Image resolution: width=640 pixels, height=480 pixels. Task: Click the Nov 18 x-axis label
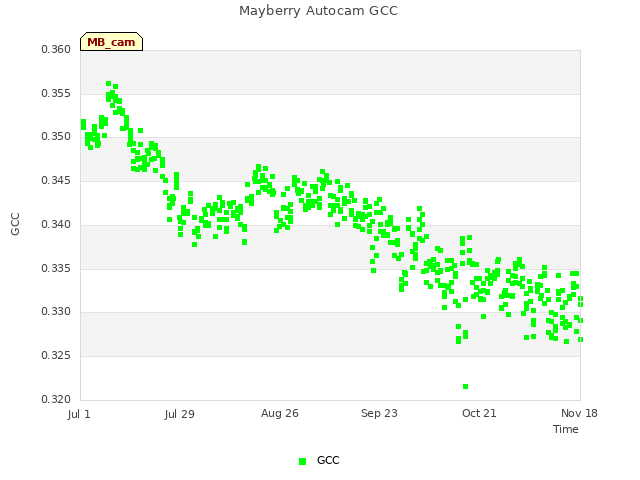[579, 413]
